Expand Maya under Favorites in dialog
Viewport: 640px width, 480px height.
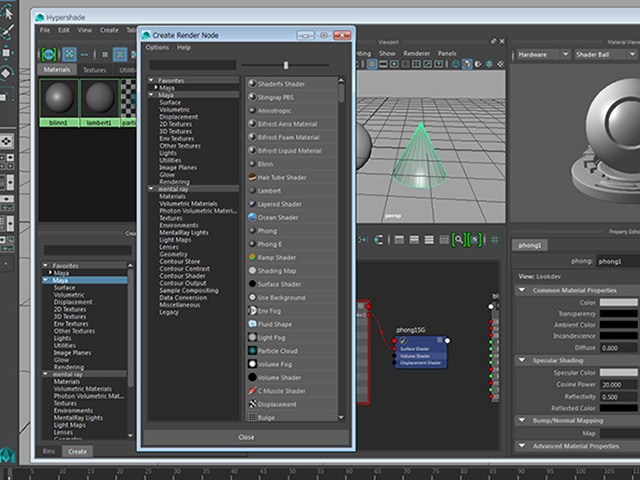click(156, 87)
